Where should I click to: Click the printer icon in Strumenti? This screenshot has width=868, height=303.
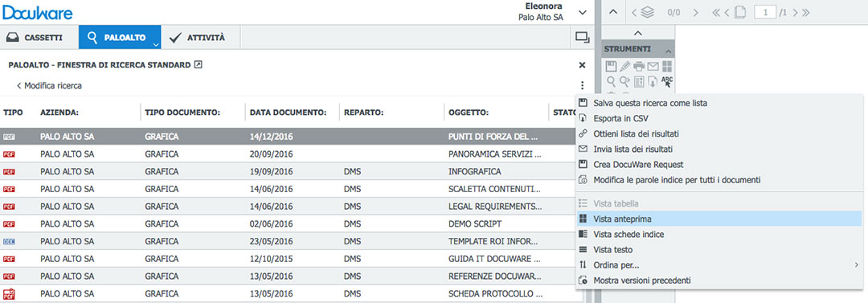pos(640,67)
